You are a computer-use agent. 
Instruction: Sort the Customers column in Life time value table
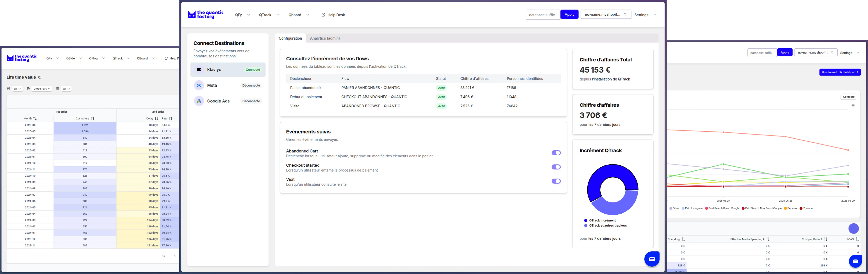pyautogui.click(x=93, y=118)
